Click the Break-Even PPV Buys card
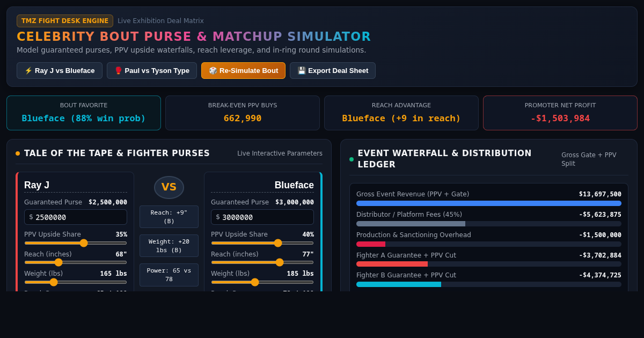This screenshot has height=338, width=644. pyautogui.click(x=243, y=113)
